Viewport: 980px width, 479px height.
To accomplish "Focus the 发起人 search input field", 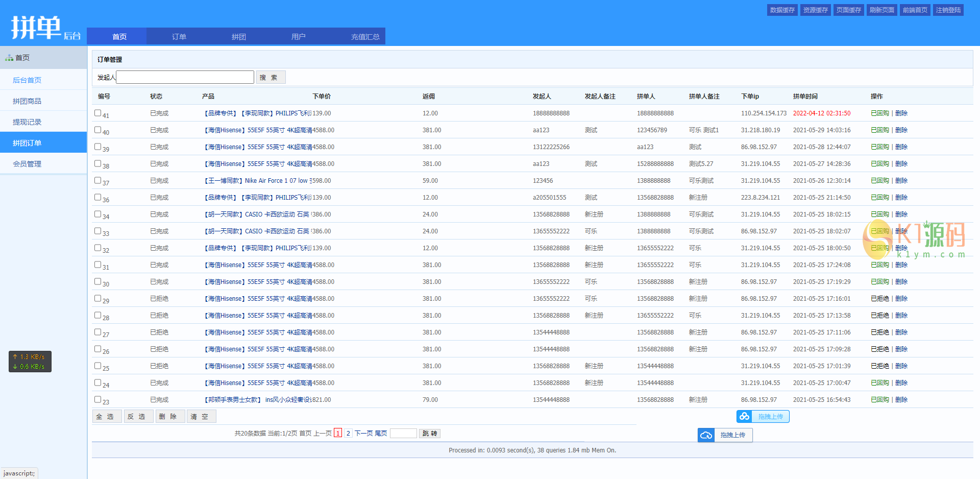I will click(185, 77).
